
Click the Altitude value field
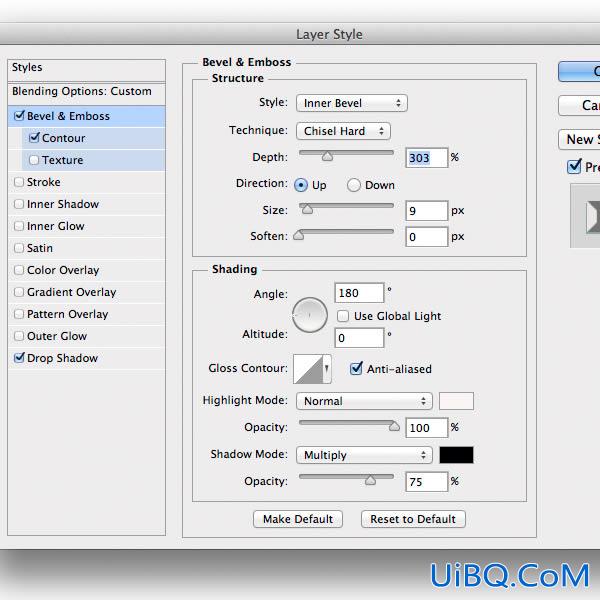(359, 338)
